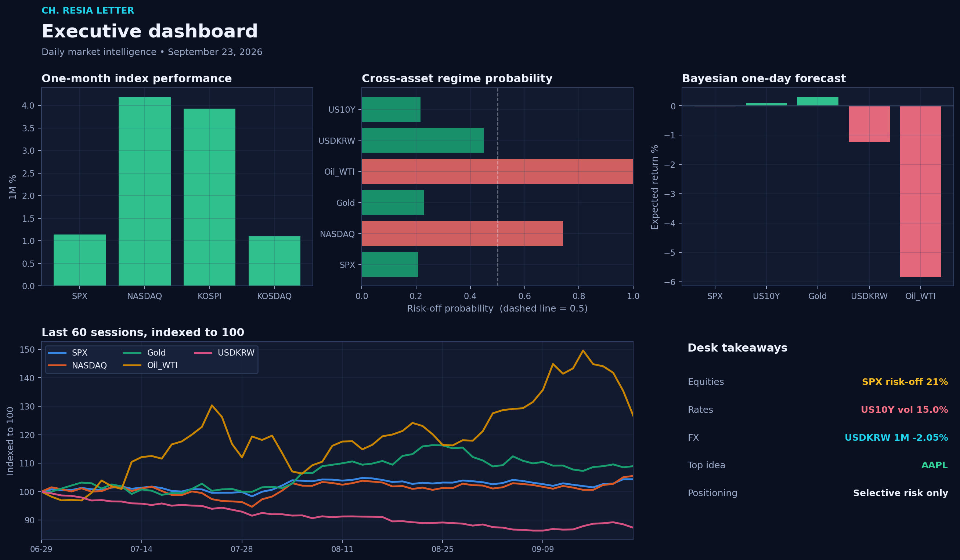Click the 'Rates' row label
The height and width of the screenshot is (560, 960).
click(x=700, y=410)
